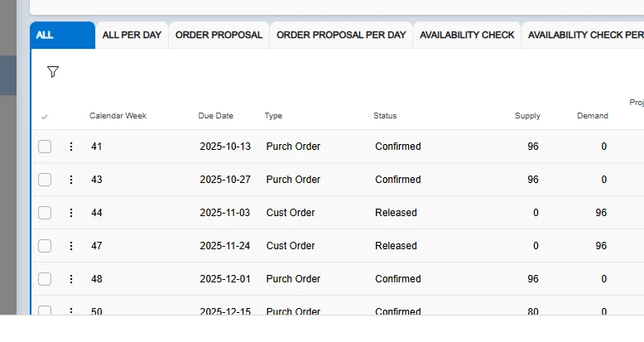This screenshot has height=342, width=644.
Task: Open the ORDER PROPOSAL tab
Action: point(219,36)
